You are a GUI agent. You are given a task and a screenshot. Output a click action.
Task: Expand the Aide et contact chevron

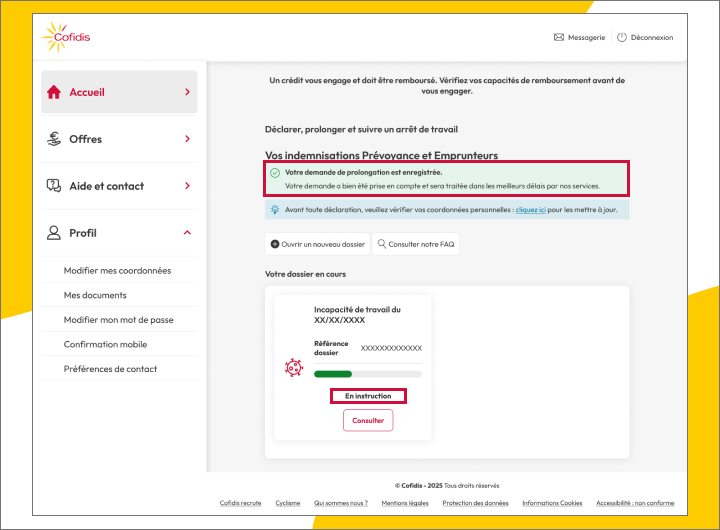pyautogui.click(x=187, y=186)
